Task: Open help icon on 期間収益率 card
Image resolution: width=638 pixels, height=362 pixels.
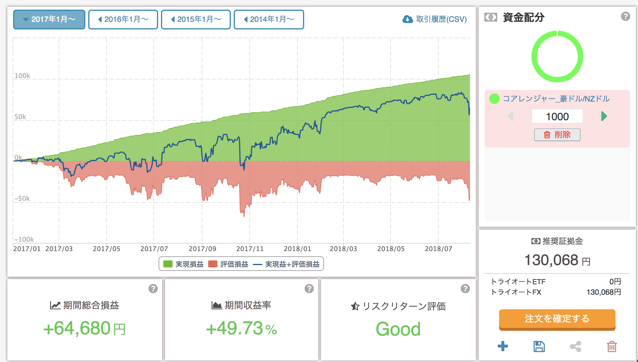Action: tap(309, 289)
